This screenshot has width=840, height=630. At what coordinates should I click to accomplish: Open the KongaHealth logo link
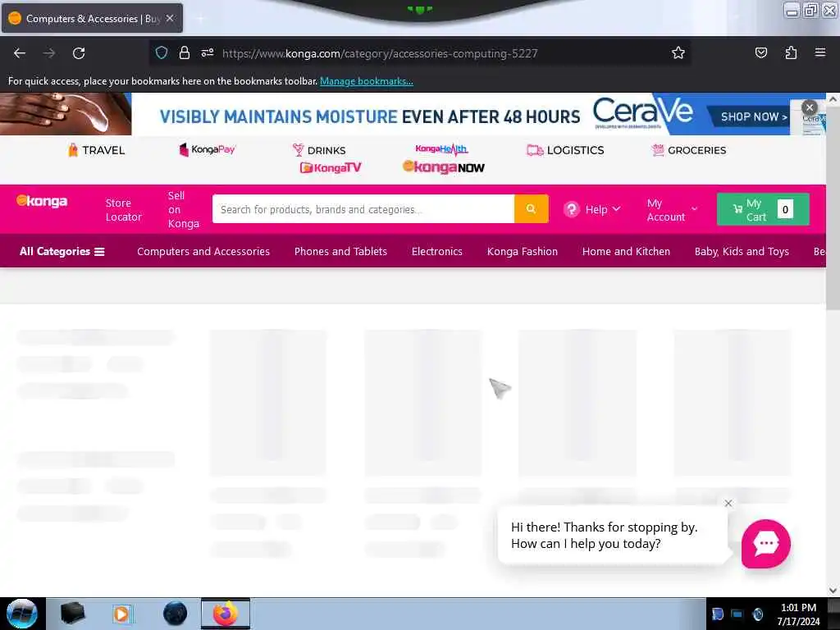click(441, 149)
